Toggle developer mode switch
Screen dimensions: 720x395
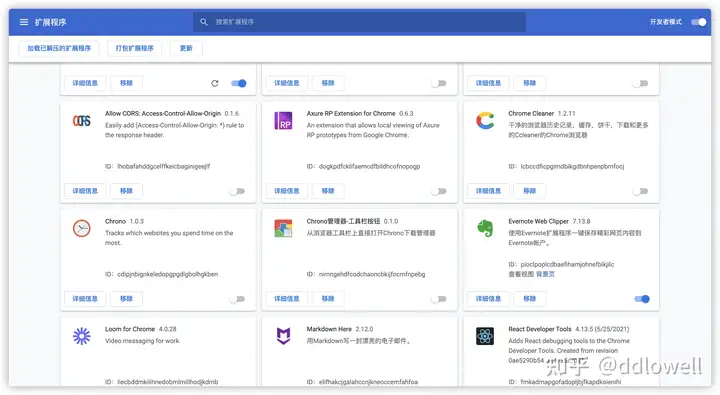pos(698,22)
